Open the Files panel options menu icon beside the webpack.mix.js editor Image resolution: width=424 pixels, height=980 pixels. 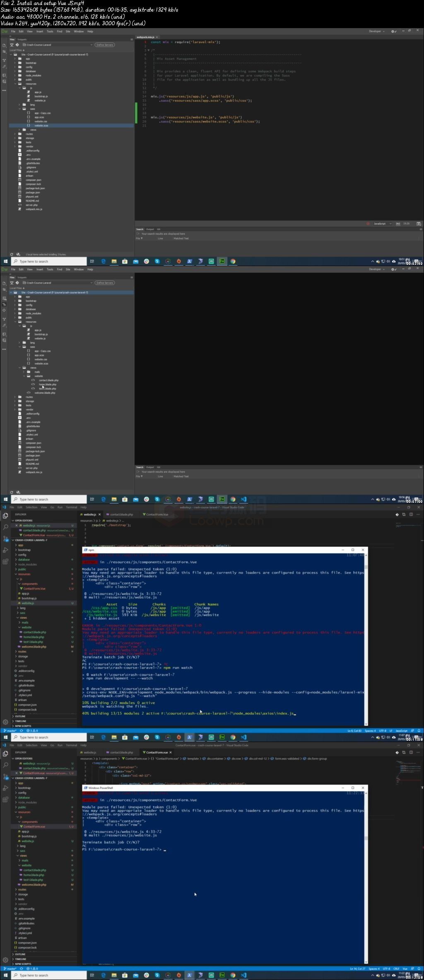pyautogui.click(x=132, y=40)
